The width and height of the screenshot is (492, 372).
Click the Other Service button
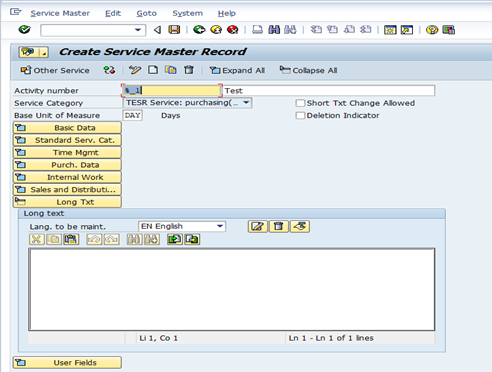click(x=55, y=70)
